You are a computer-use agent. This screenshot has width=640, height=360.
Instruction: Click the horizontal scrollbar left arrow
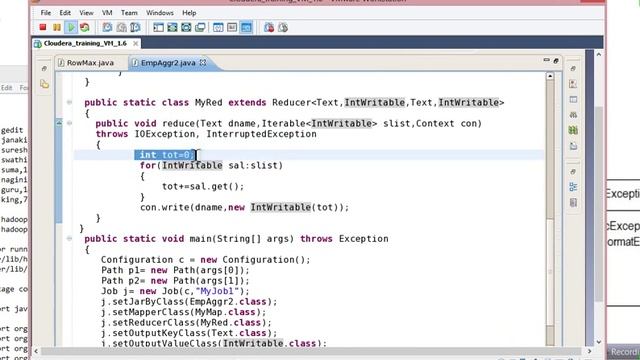pos(36,351)
